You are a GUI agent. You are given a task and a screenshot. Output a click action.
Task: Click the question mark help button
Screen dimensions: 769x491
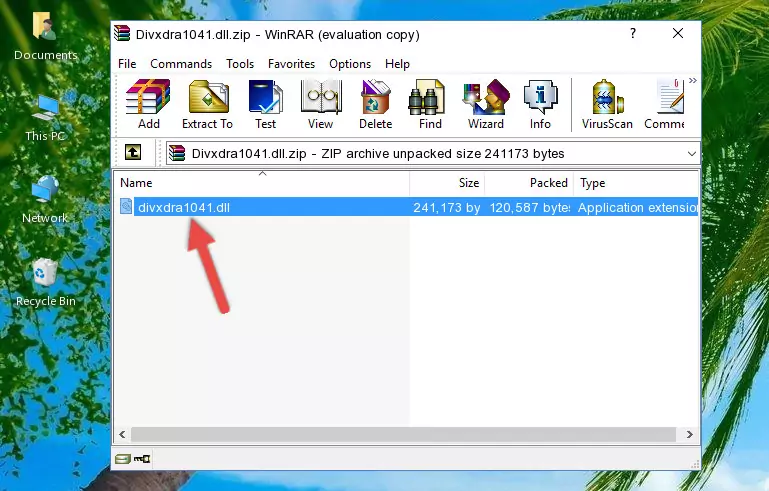click(x=633, y=33)
